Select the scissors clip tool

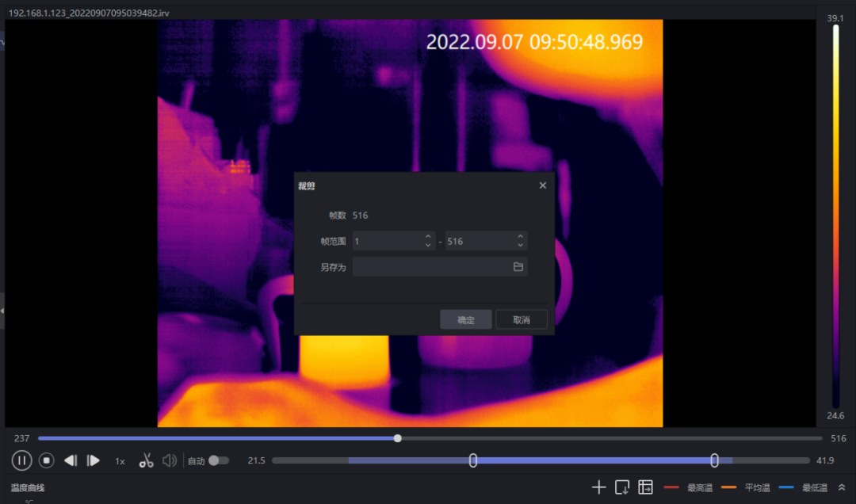147,460
